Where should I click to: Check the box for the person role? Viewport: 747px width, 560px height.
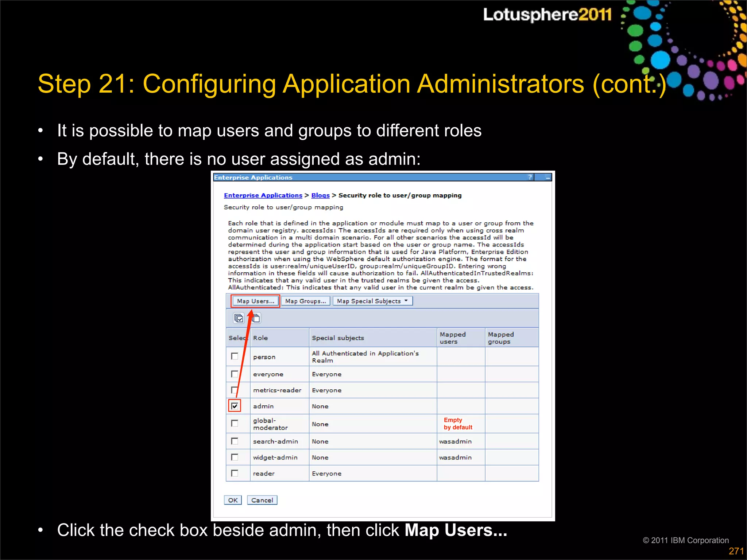235,356
